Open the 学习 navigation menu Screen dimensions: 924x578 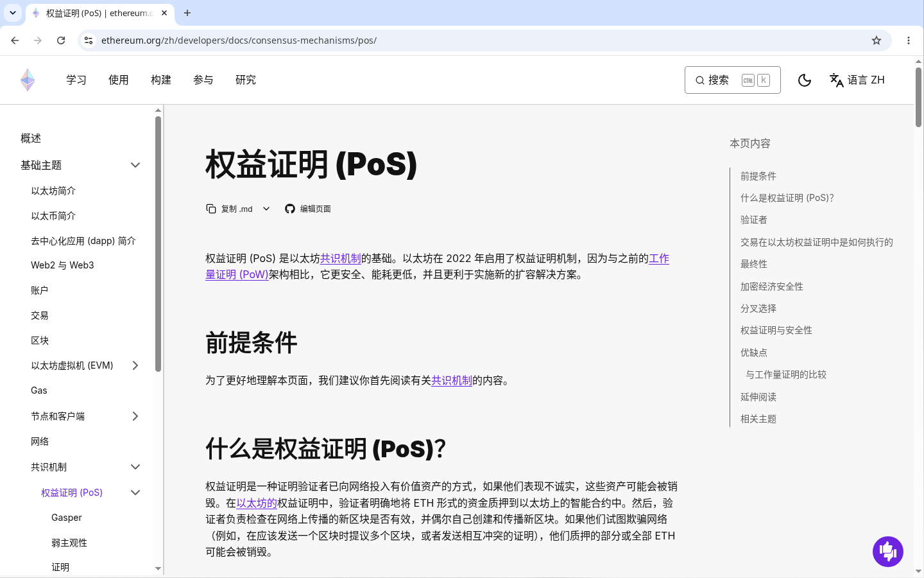click(76, 80)
